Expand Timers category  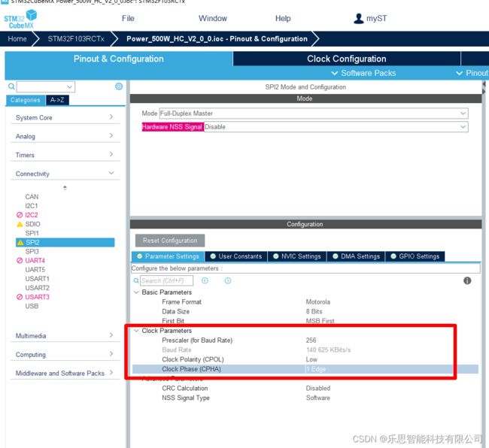pyautogui.click(x=65, y=155)
